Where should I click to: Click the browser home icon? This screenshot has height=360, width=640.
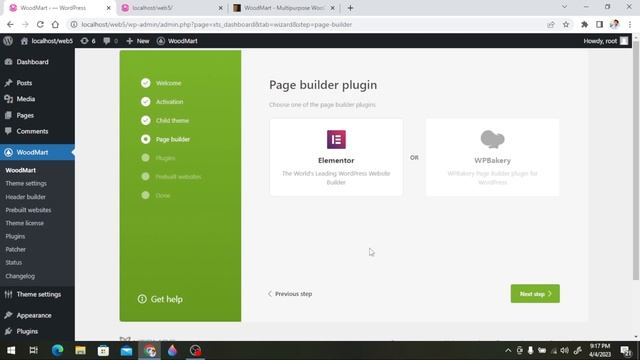coord(55,24)
